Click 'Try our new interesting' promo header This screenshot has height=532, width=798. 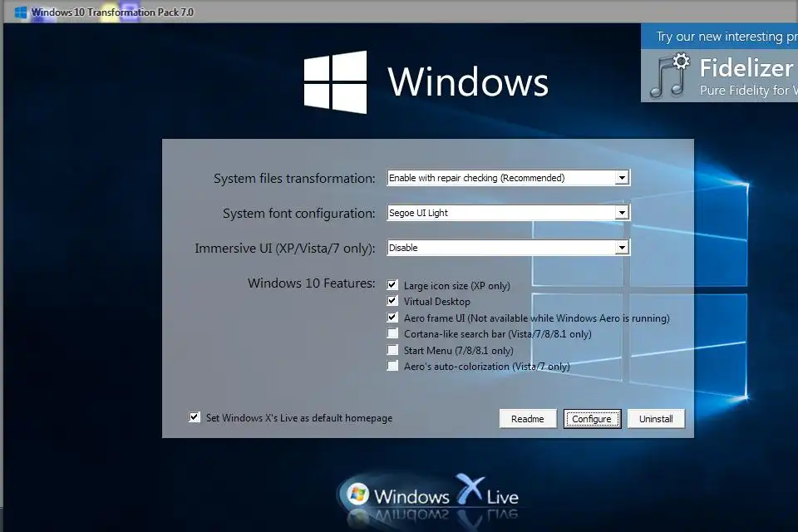click(719, 36)
